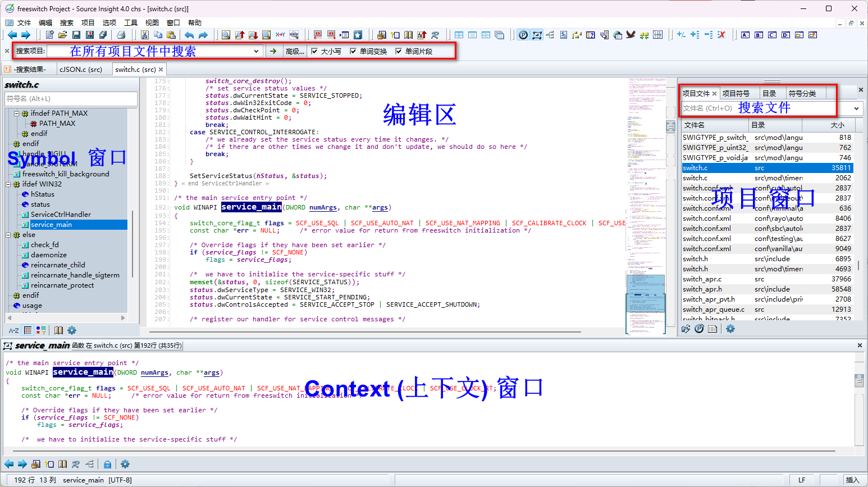This screenshot has height=487, width=868.
Task: Click the 高级 search options button
Action: pos(294,51)
